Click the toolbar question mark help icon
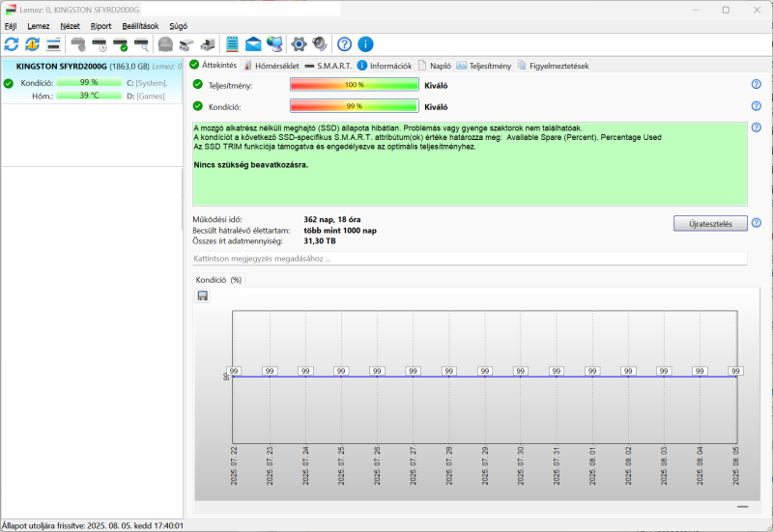The width and height of the screenshot is (773, 532). click(x=344, y=44)
